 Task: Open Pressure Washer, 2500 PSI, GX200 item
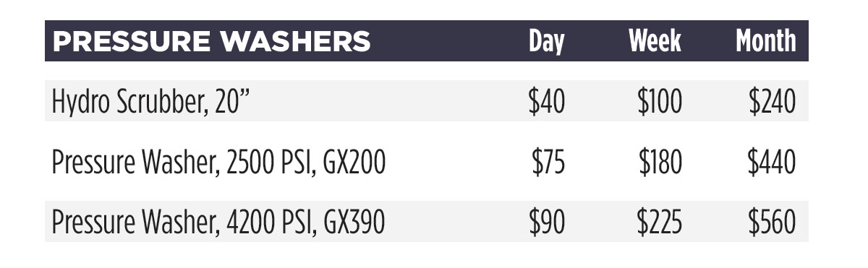(x=218, y=163)
